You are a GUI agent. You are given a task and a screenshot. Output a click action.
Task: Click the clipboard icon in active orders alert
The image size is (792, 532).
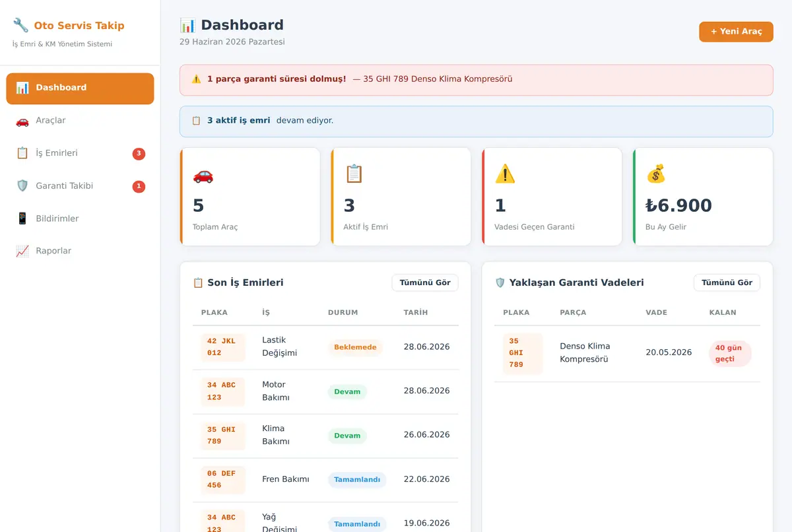(196, 121)
